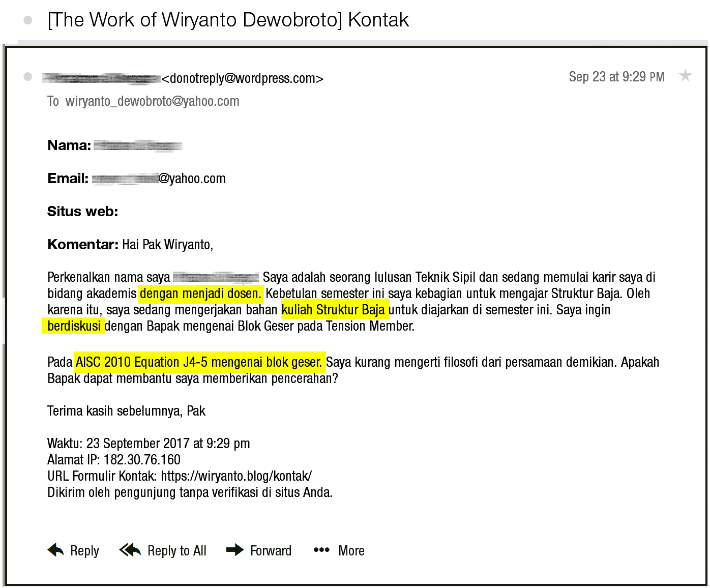Click the three-dot More icon

(321, 550)
